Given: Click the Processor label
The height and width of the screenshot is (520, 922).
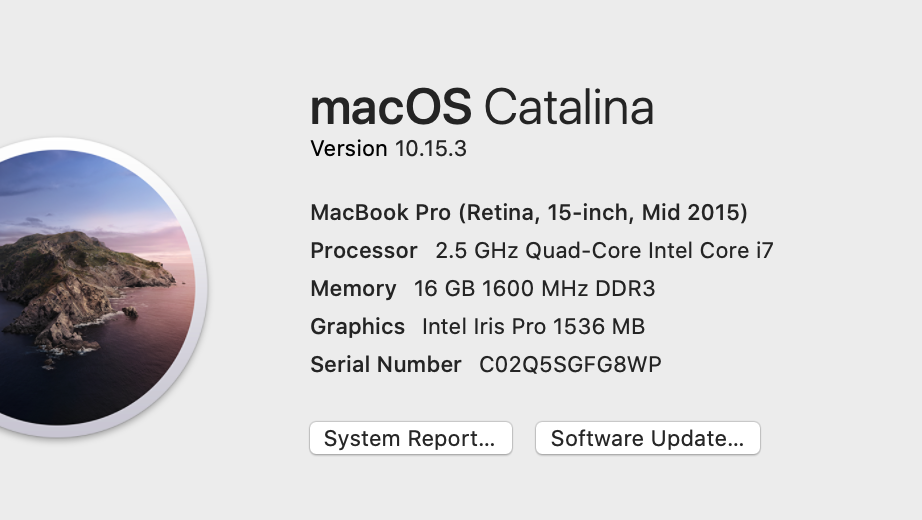Looking at the screenshot, I should tap(364, 250).
